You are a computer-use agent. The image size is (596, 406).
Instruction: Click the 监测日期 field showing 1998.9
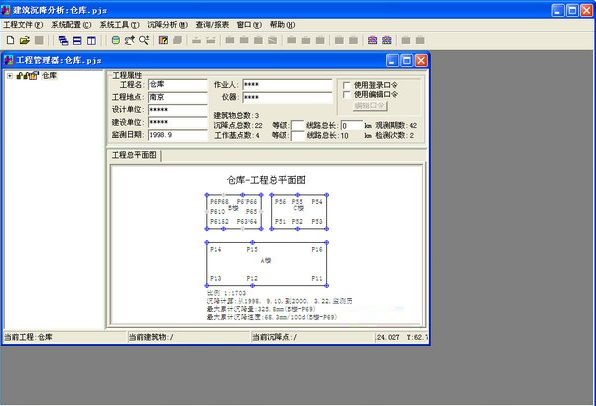pyautogui.click(x=178, y=135)
